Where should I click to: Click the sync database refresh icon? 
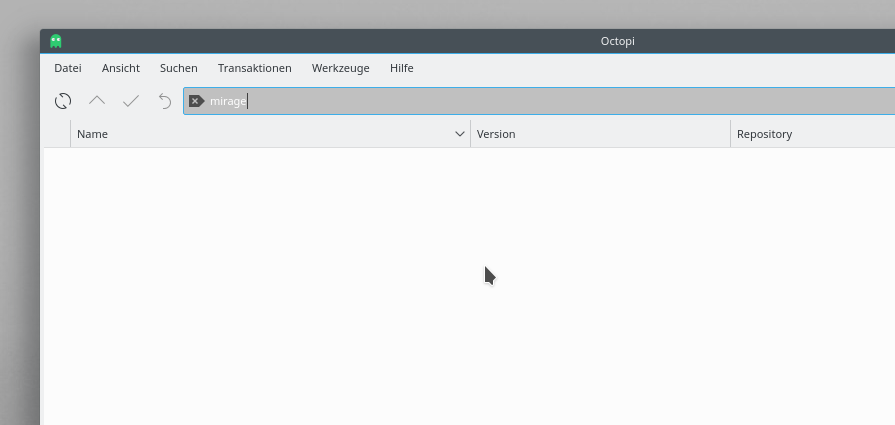click(x=63, y=101)
